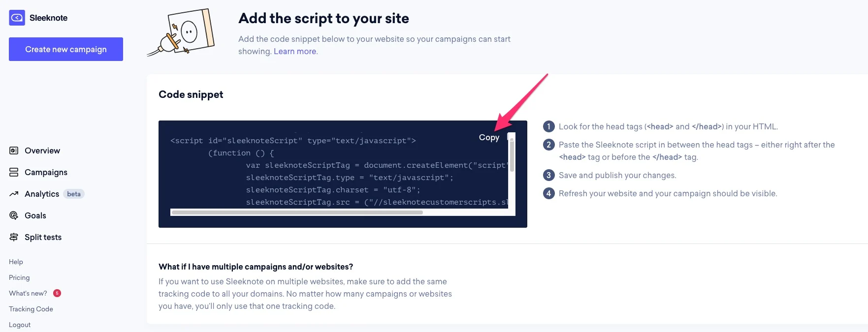The image size is (868, 332).
Task: Click the Campaigns stacked-rows icon
Action: pos(14,172)
